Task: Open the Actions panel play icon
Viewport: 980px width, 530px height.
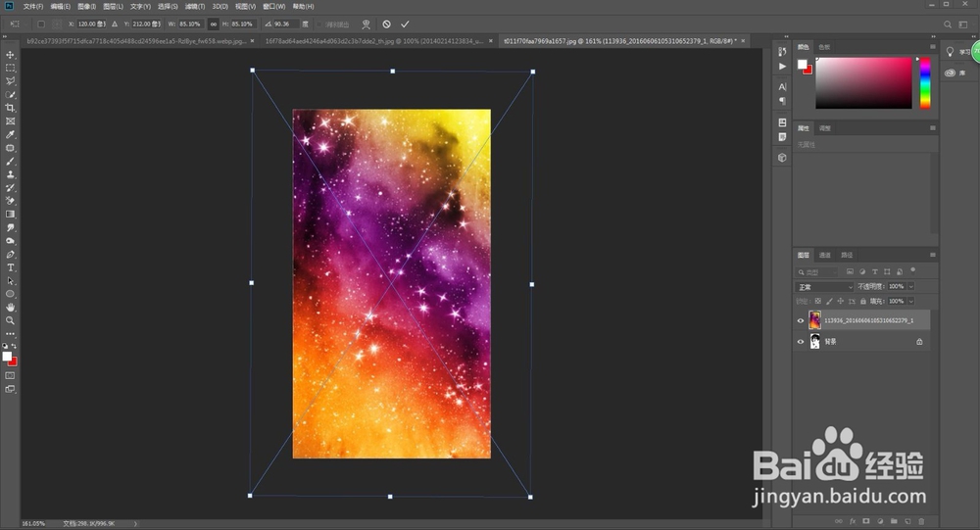Action: pos(782,67)
